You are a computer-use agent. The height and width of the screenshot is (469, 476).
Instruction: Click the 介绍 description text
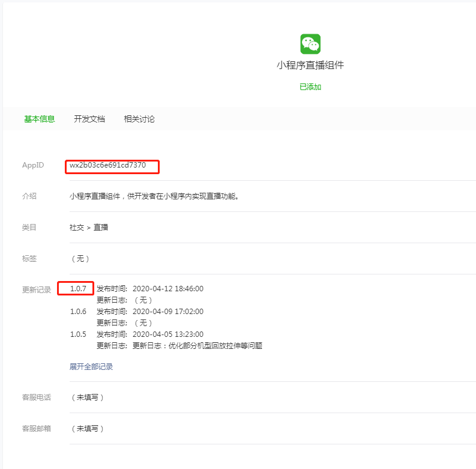click(154, 196)
